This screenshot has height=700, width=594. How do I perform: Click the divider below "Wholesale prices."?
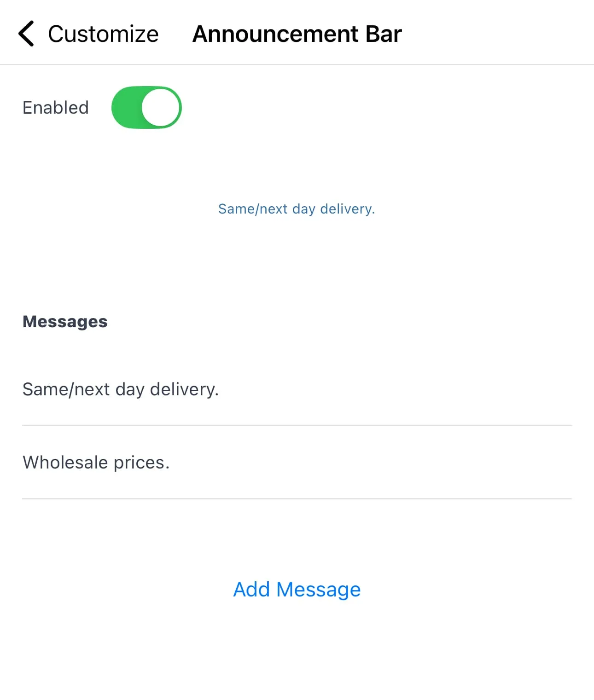click(297, 498)
